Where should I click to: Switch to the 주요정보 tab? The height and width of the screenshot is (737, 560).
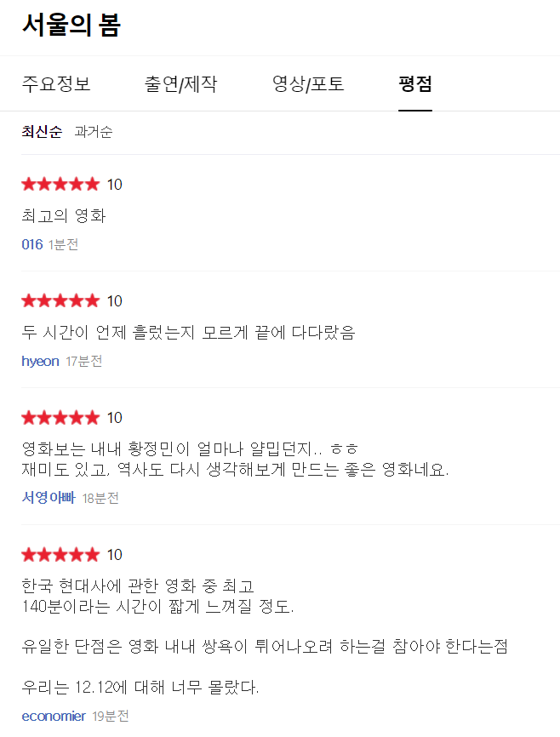[x=55, y=84]
